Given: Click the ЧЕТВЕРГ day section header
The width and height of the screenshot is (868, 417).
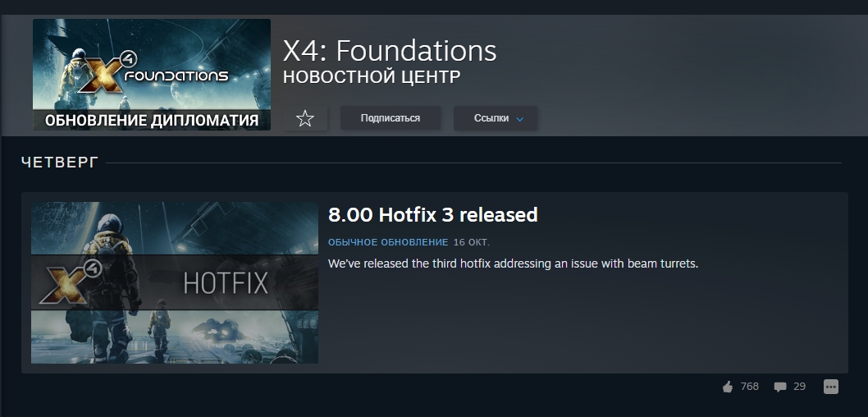Looking at the screenshot, I should 60,163.
